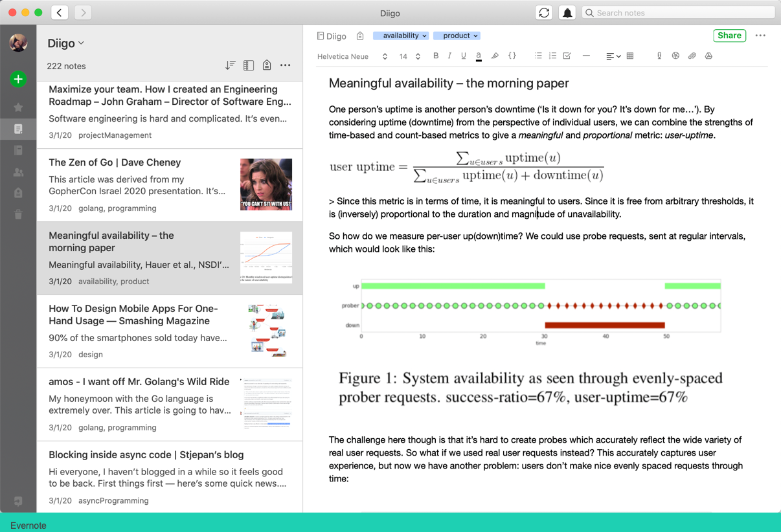Click the Search notes field
The image size is (781, 532).
pos(679,13)
